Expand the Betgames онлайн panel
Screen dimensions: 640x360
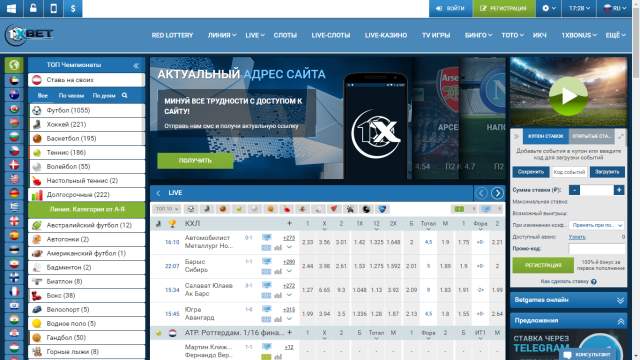tap(568, 300)
